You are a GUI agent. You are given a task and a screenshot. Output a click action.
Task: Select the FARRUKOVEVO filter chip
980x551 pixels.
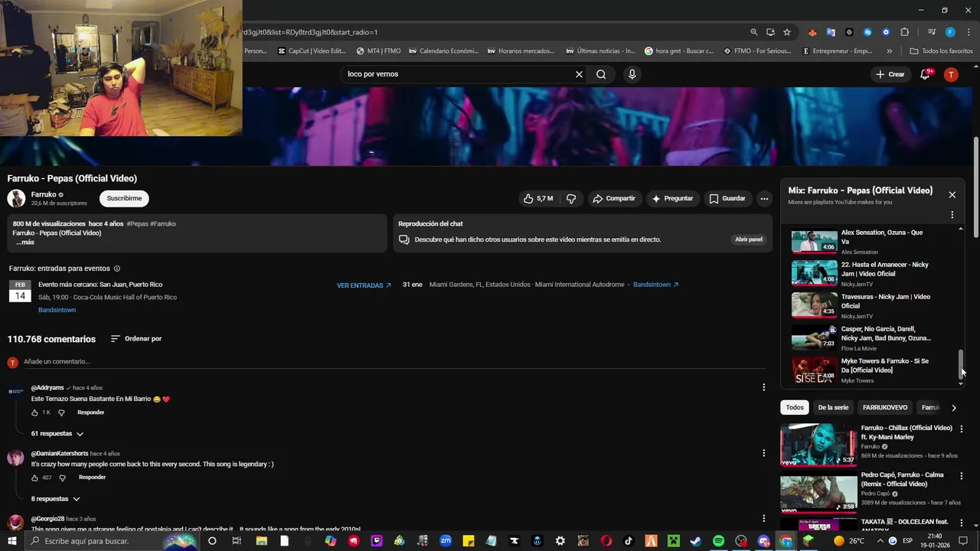pyautogui.click(x=884, y=408)
